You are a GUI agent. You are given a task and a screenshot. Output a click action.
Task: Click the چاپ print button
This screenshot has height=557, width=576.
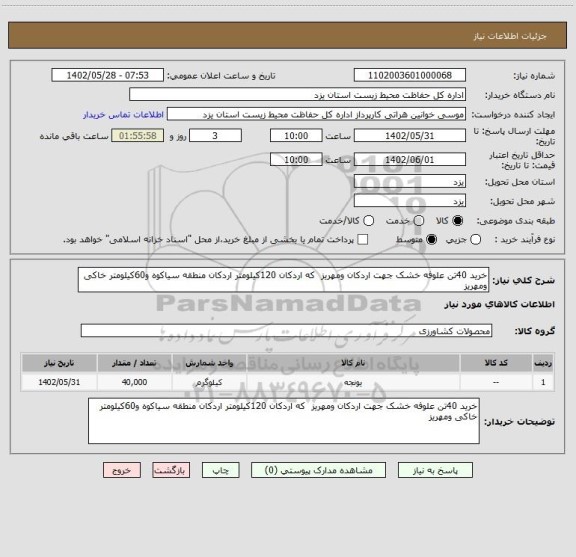tap(220, 470)
